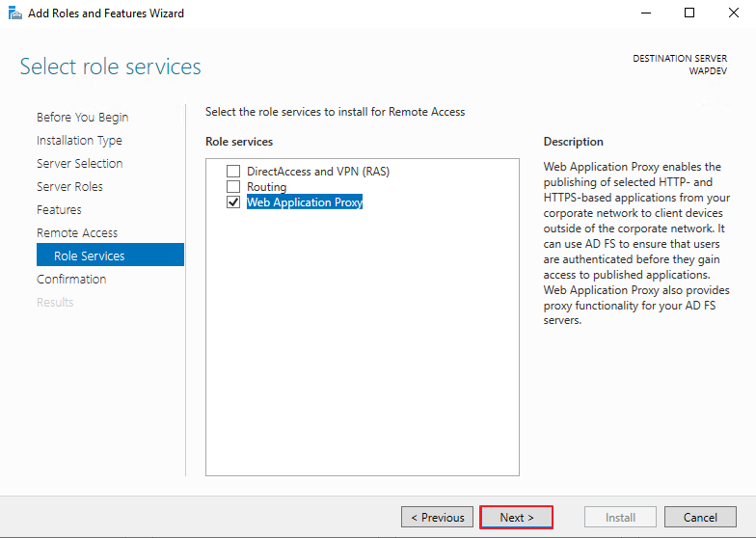Enable the Routing role service checkbox
This screenshot has width=756, height=538.
(233, 187)
